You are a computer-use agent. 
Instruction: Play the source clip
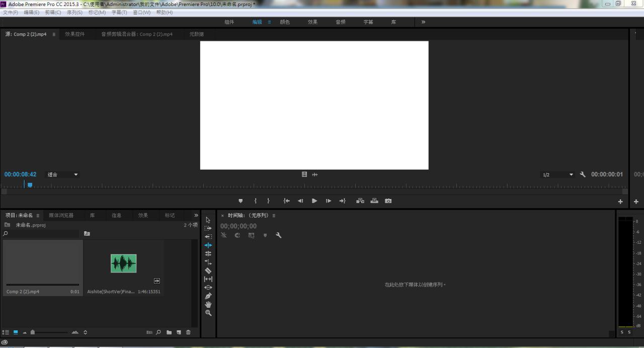point(314,201)
